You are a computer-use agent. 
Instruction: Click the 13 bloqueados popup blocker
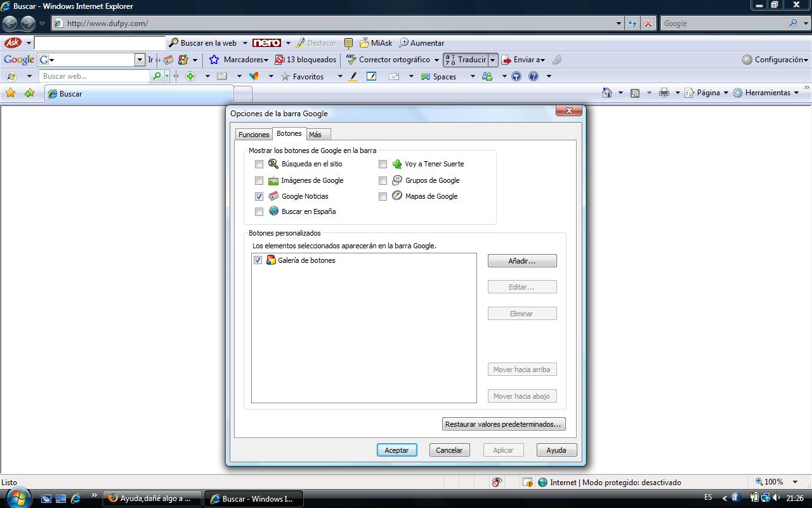pyautogui.click(x=305, y=60)
